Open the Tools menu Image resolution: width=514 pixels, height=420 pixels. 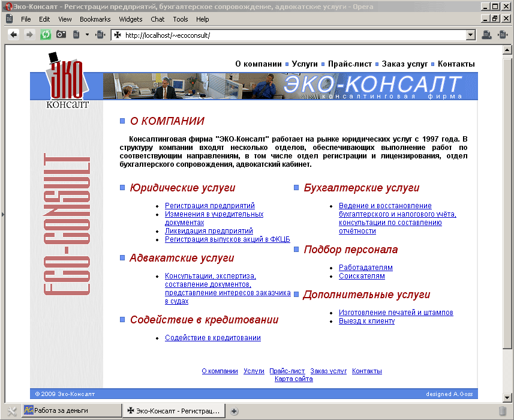click(x=181, y=19)
